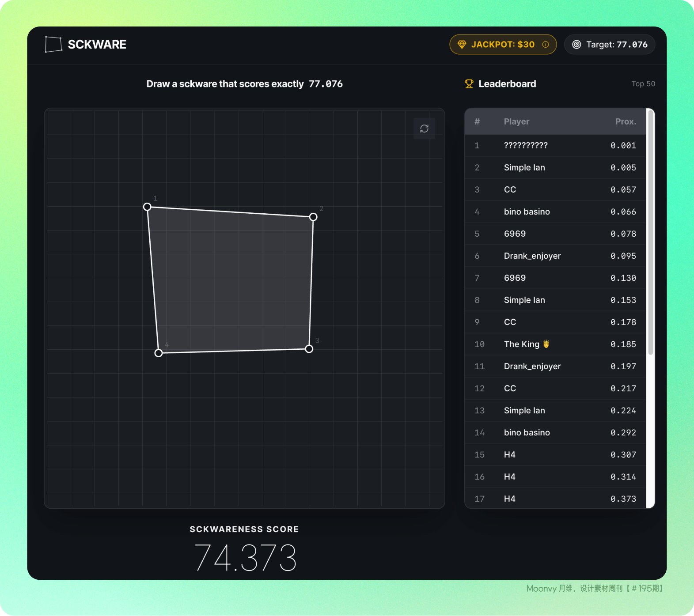The width and height of the screenshot is (694, 616).
Task: Click The King crown emoji
Action: (546, 344)
